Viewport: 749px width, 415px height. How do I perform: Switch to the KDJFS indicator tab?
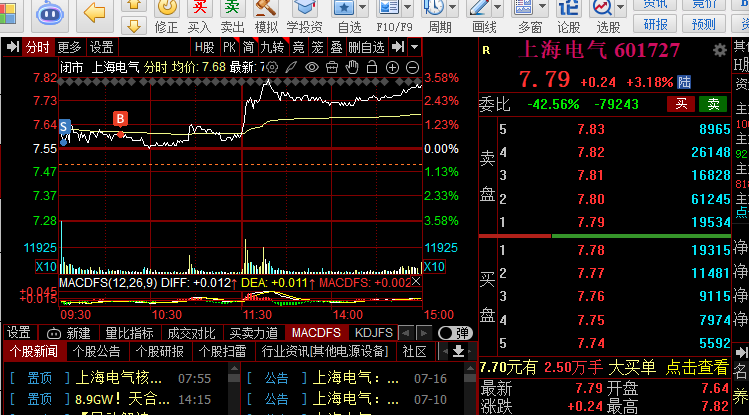[374, 333]
